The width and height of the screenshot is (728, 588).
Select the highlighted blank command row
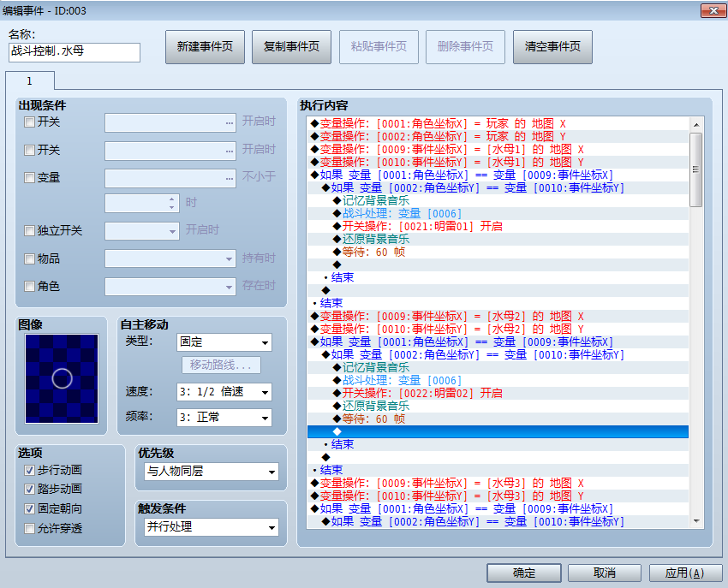tap(498, 431)
